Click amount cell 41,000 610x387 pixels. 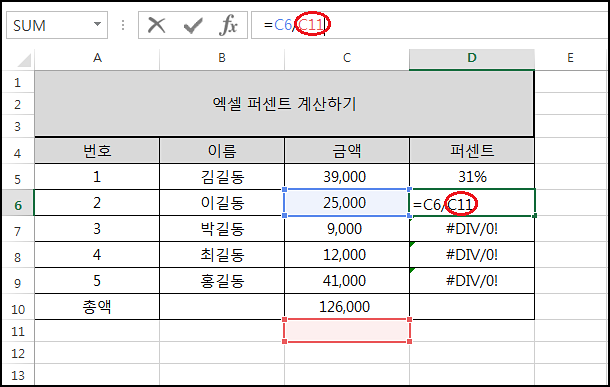[347, 280]
